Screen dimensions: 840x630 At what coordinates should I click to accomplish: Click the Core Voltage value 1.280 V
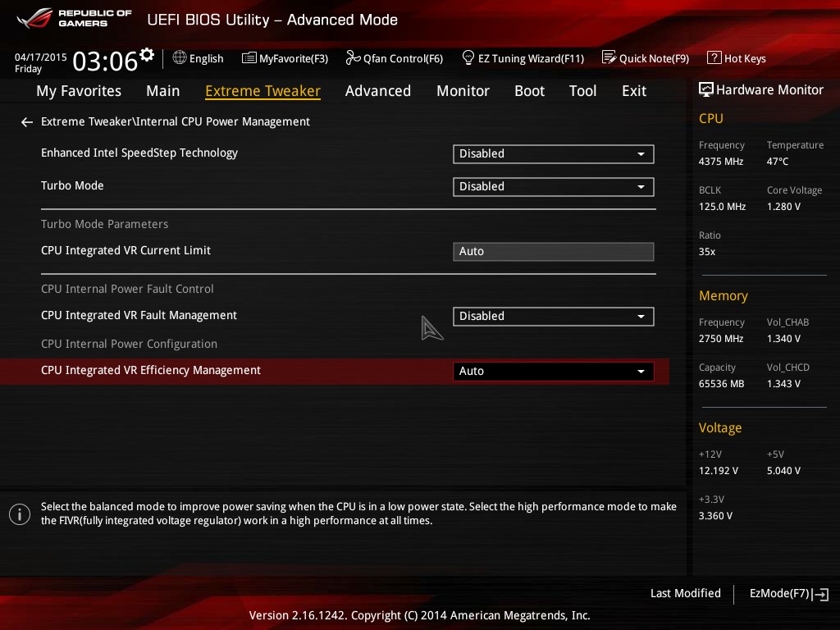click(x=783, y=207)
